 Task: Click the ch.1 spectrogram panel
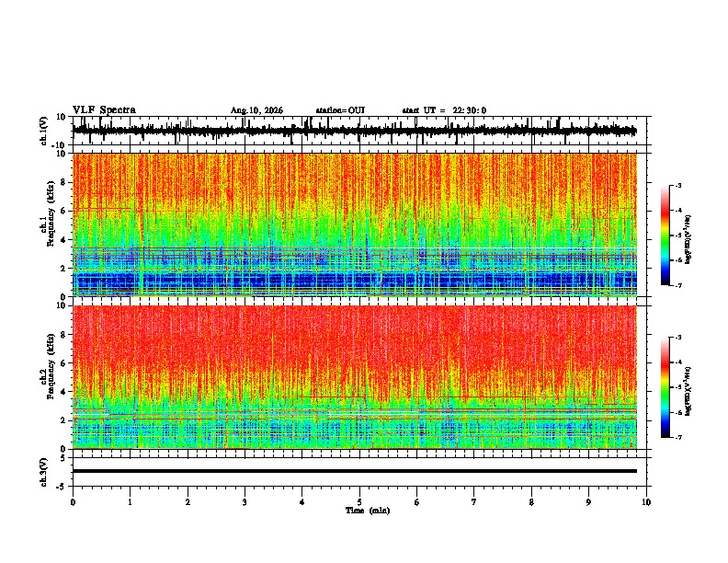(355, 224)
